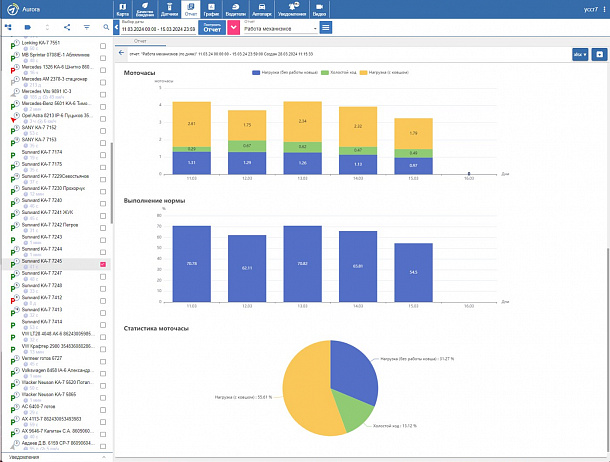Open the Видео camera icon
Image resolution: width=610 pixels, height=462 pixels.
coord(319,9)
